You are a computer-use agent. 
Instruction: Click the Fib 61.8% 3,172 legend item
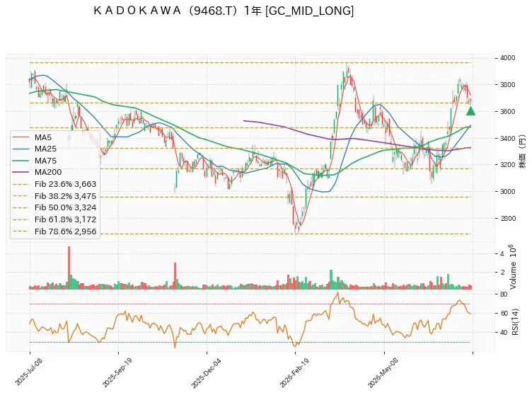coord(54,219)
